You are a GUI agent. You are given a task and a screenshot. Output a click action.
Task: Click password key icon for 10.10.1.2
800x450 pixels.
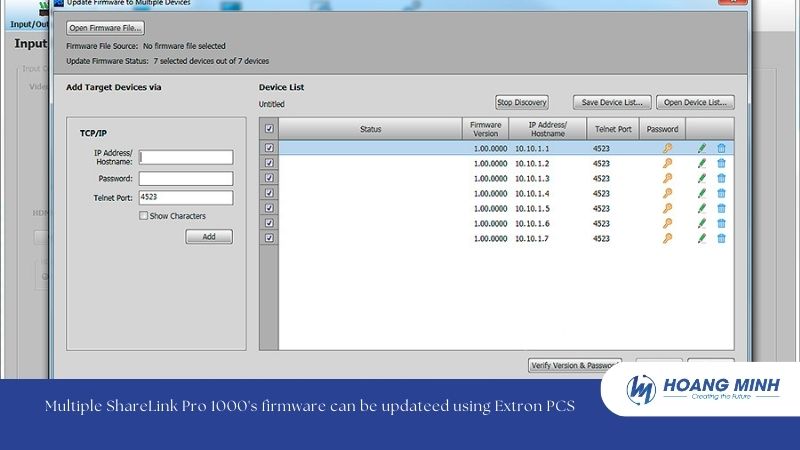click(x=667, y=163)
